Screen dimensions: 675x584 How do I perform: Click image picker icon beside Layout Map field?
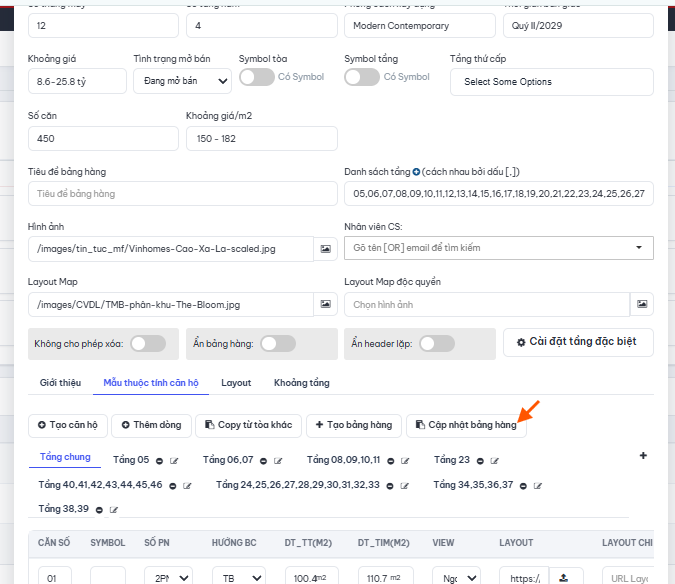coord(325,304)
